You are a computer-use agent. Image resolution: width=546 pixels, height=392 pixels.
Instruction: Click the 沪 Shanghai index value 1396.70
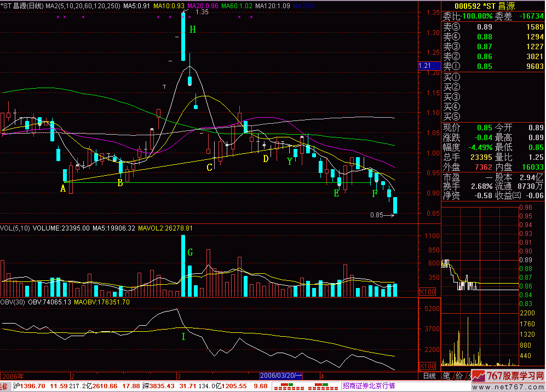click(24, 386)
